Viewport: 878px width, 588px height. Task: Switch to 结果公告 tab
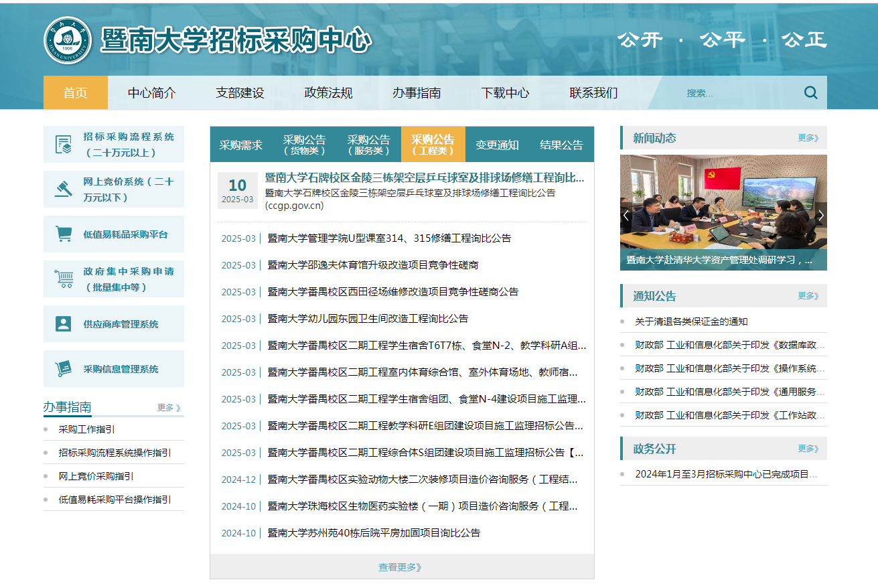tap(561, 145)
